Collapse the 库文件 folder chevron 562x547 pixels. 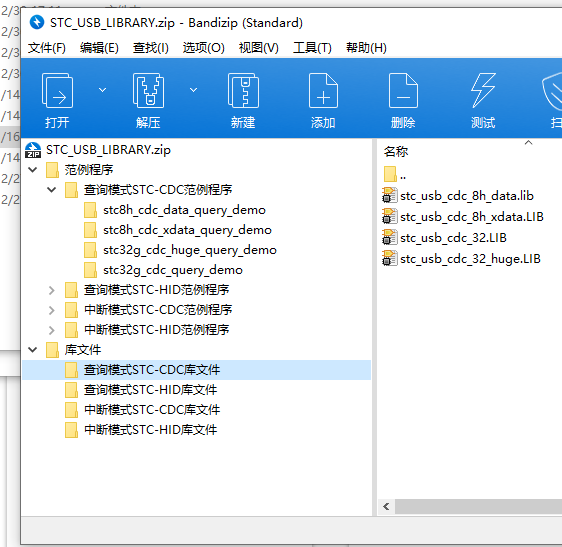pyautogui.click(x=33, y=350)
